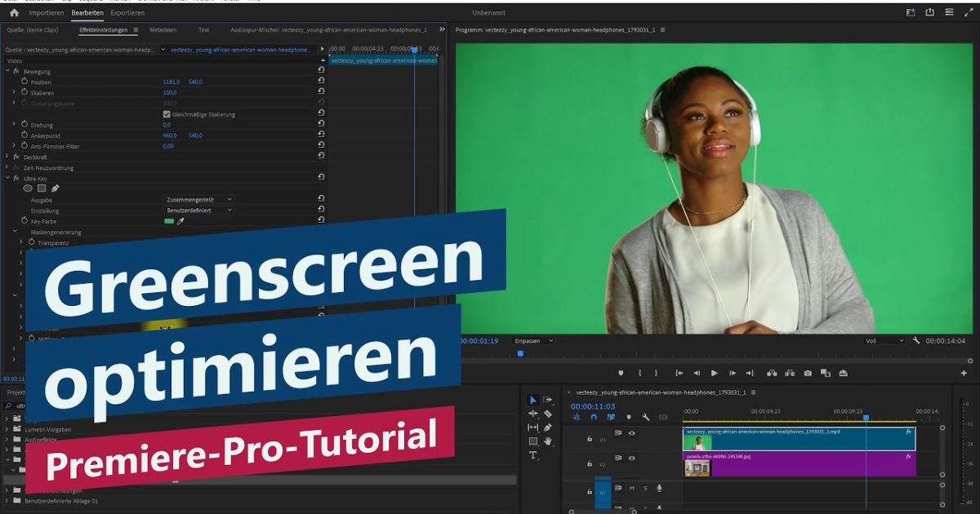Click the camera export-frame icon under the program monitor

[x=808, y=372]
